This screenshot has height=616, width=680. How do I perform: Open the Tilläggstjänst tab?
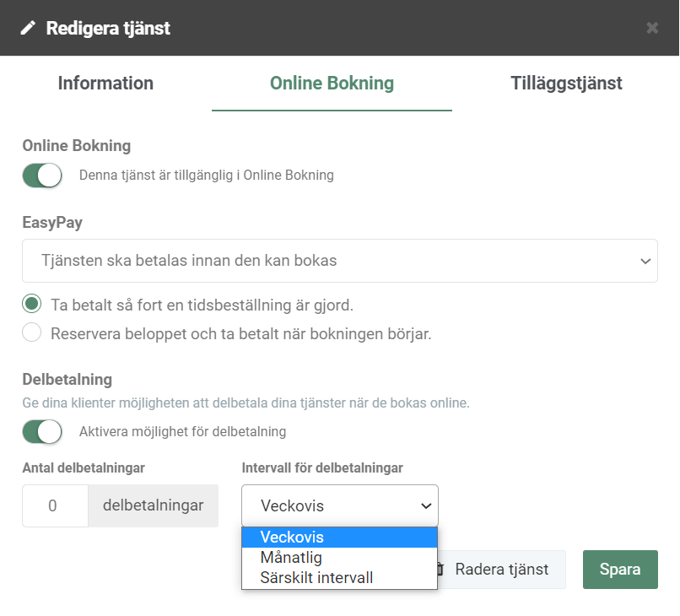pos(566,84)
